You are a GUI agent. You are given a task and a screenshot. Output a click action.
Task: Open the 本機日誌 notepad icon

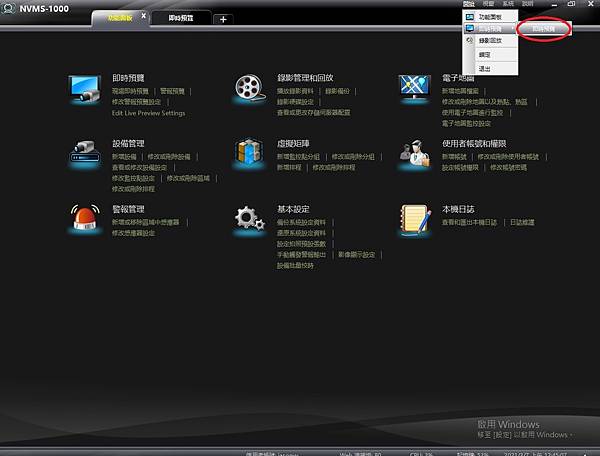click(x=416, y=220)
